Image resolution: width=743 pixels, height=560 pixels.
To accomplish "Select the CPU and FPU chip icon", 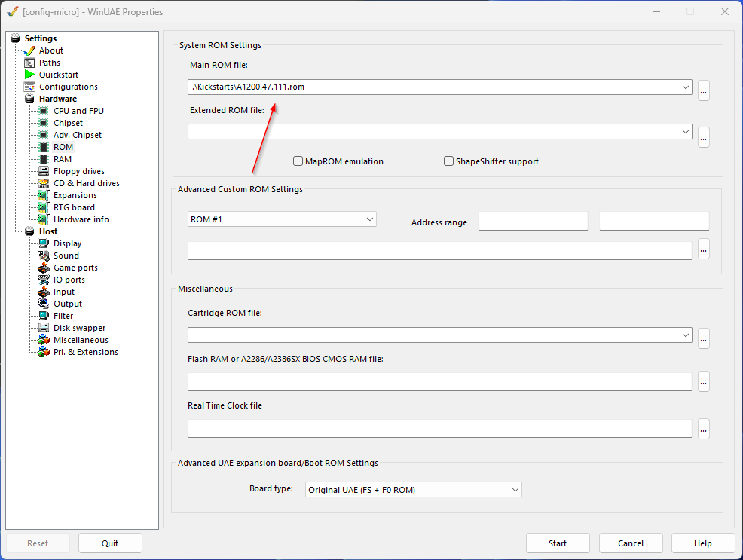I will click(x=44, y=111).
